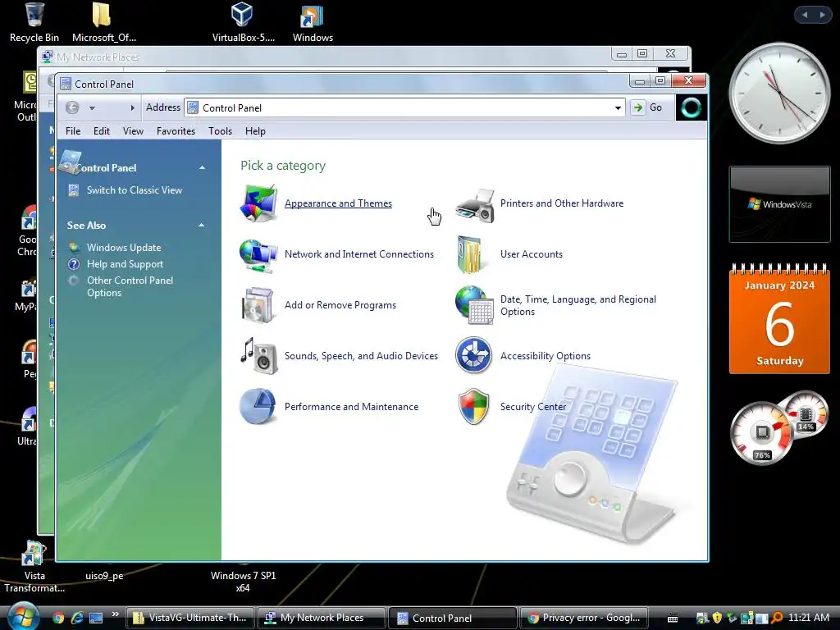Screen dimensions: 840x630
Task: Click the sidebar previous gadget arrow
Action: (804, 15)
